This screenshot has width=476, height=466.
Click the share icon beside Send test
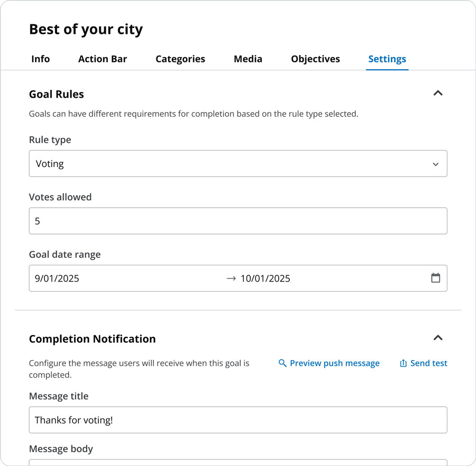coord(403,364)
